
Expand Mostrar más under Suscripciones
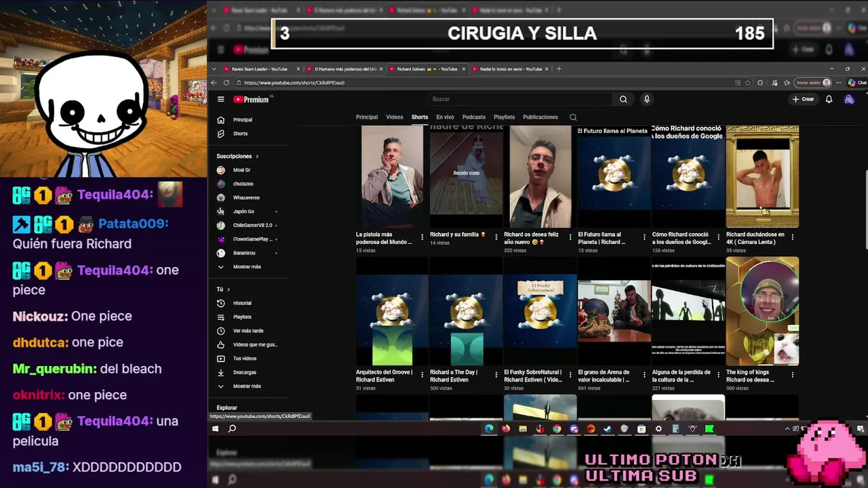tap(239, 267)
